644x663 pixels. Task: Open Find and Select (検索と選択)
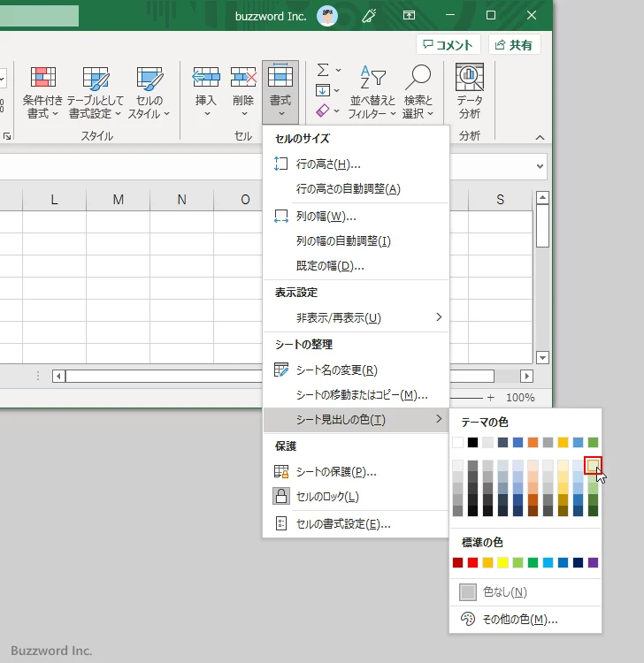click(x=418, y=92)
